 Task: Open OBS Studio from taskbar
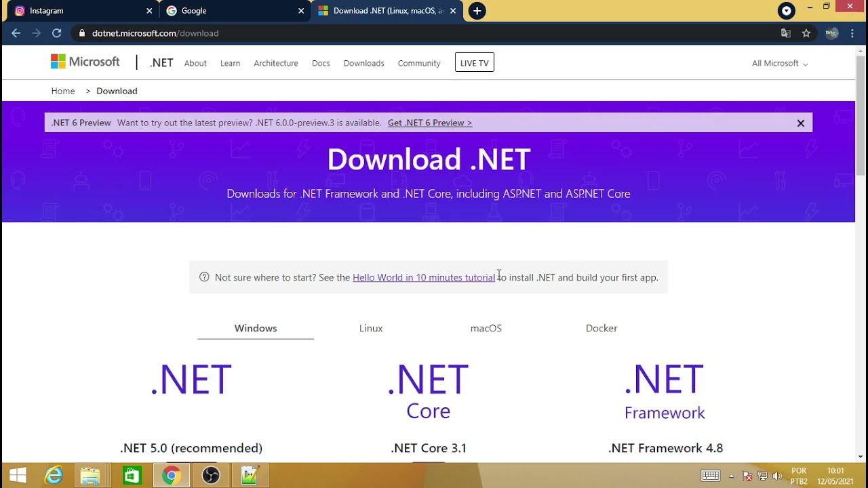pyautogui.click(x=211, y=476)
